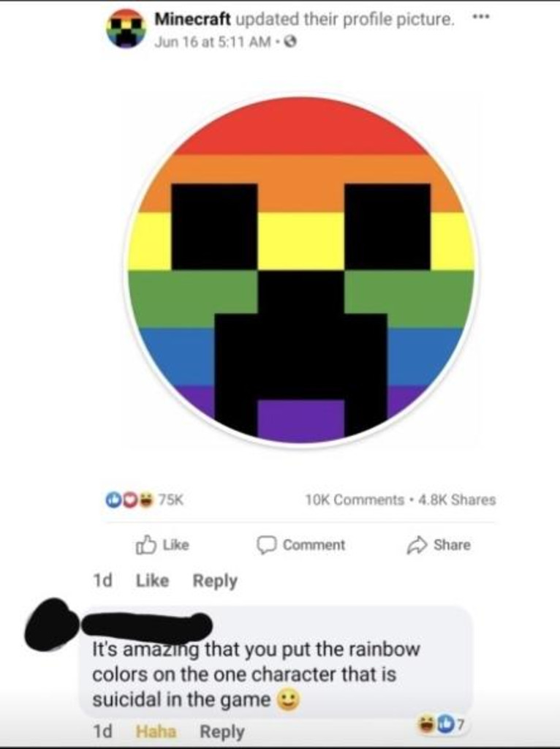The height and width of the screenshot is (749, 560).
Task: View the 4.8K Shares list
Action: [457, 500]
